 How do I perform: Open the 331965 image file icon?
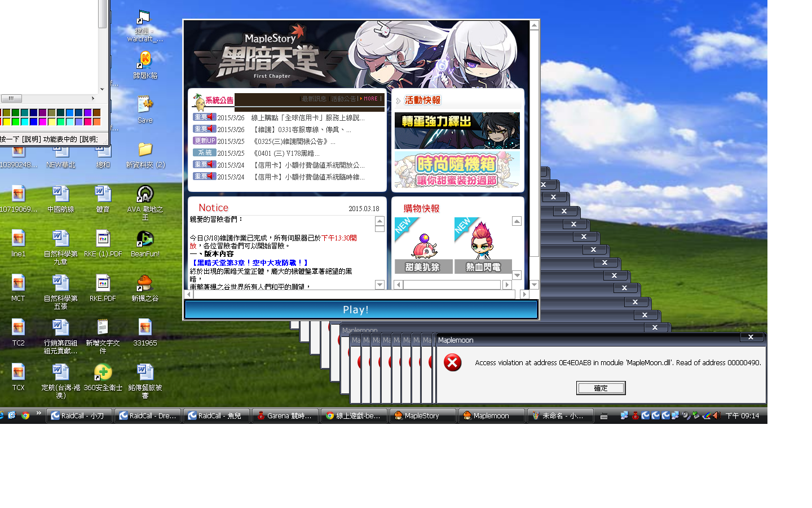(145, 332)
